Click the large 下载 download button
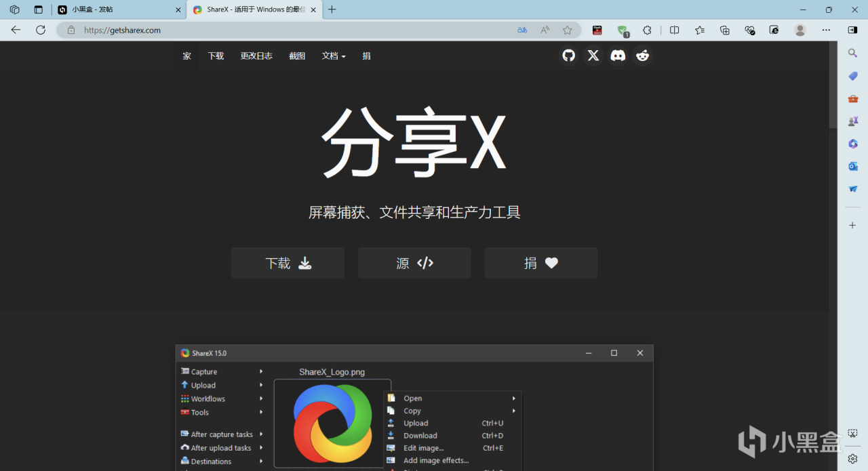868x471 pixels. pyautogui.click(x=288, y=263)
